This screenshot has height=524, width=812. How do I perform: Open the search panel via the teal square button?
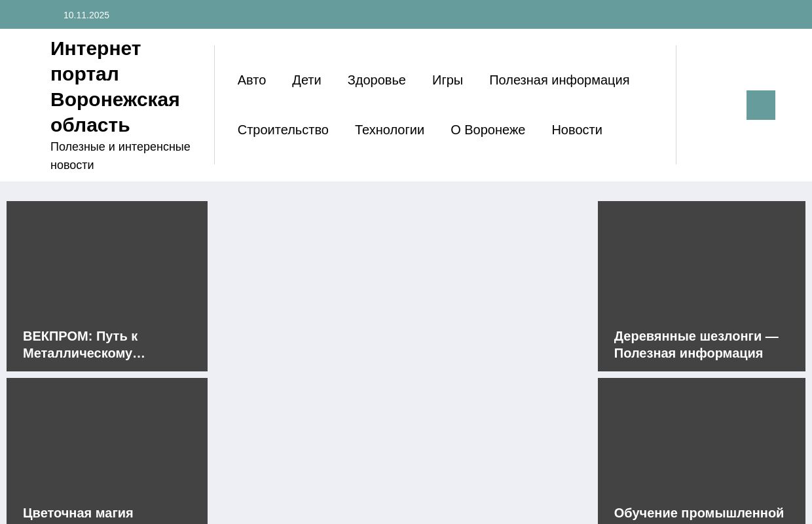coord(760,105)
